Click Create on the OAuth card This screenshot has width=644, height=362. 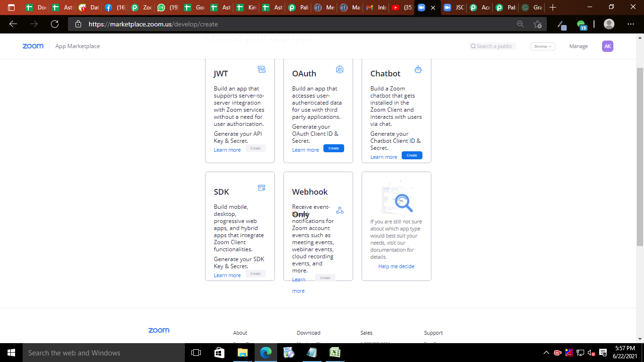click(334, 148)
